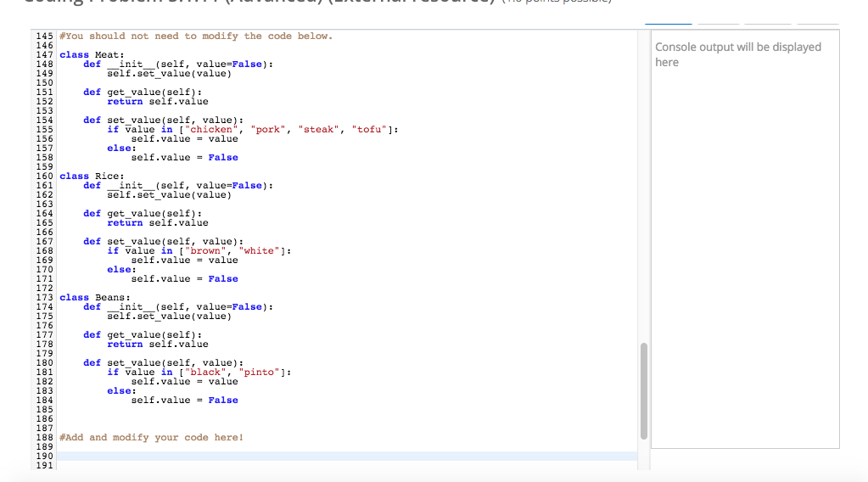Click 'def set_value(self, value):' on line 180
The image size is (868, 482).
[163, 362]
